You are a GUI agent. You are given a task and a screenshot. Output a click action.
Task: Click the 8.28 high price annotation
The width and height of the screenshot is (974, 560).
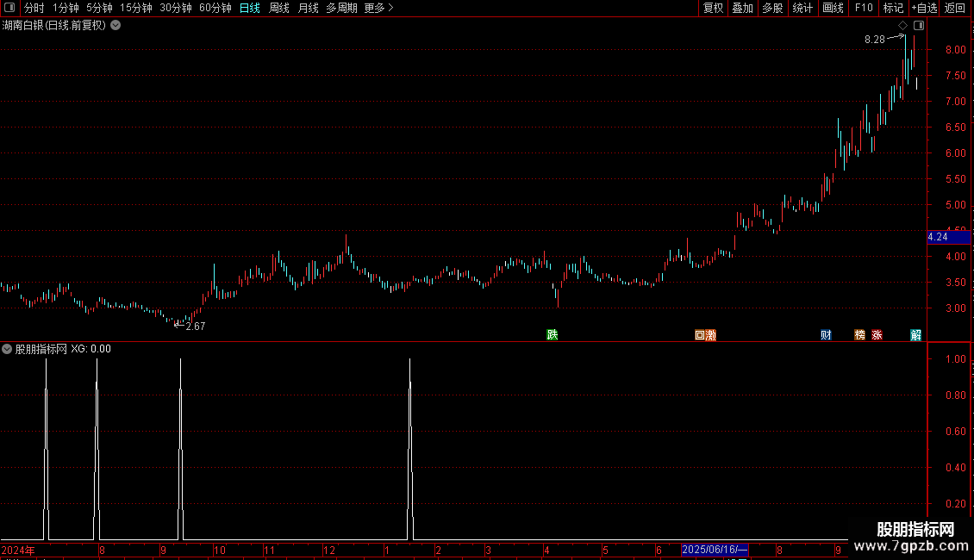875,39
